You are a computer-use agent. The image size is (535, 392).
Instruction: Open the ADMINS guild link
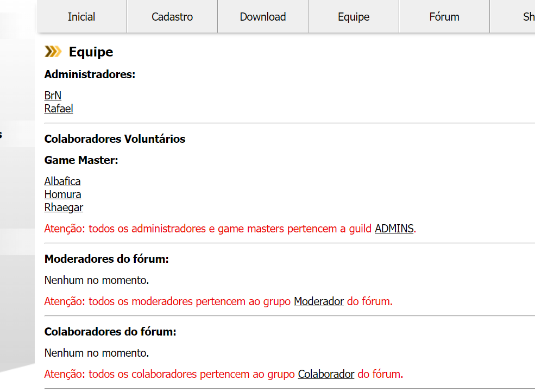[x=394, y=229]
